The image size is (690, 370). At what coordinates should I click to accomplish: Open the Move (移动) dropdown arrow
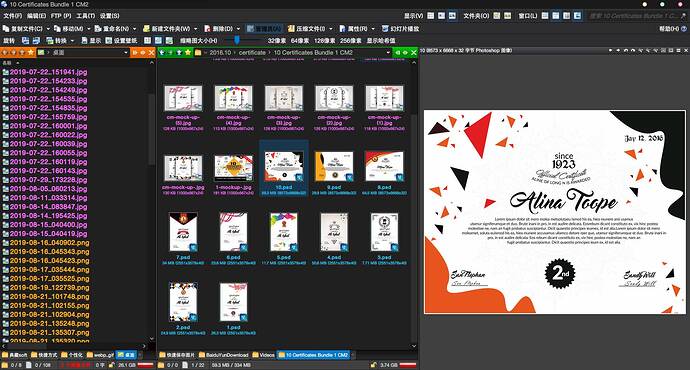pos(88,29)
